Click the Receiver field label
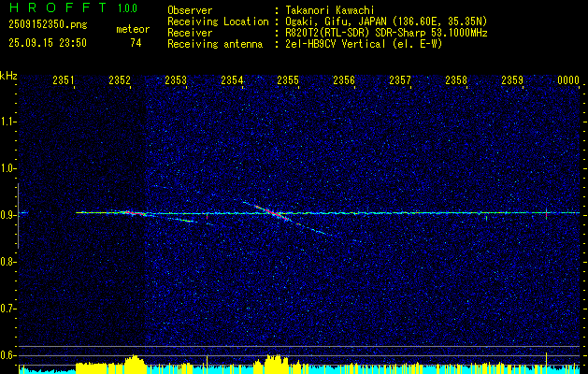The image size is (588, 374). tap(190, 33)
